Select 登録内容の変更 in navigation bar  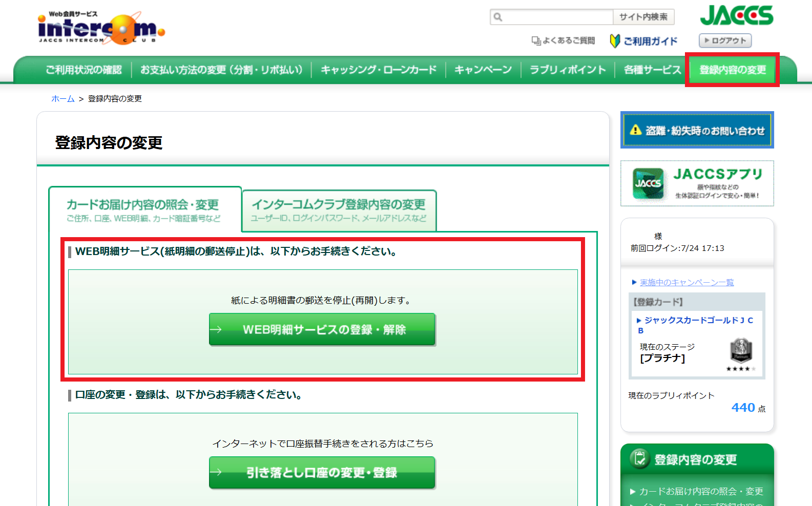733,70
